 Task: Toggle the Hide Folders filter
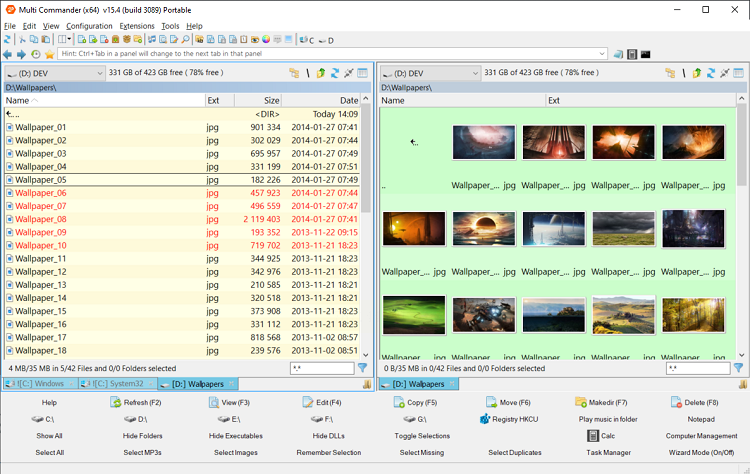(x=143, y=436)
